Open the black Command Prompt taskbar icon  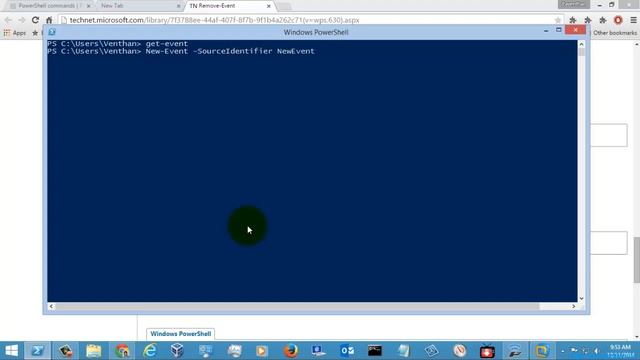pyautogui.click(x=375, y=351)
